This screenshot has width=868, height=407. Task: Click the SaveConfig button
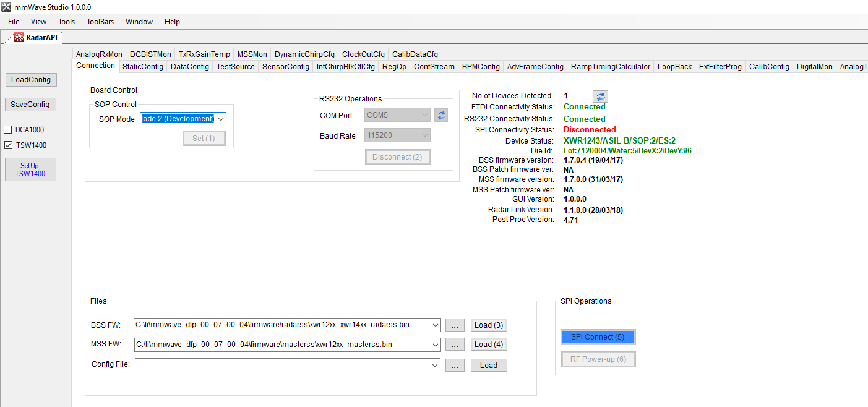point(31,104)
